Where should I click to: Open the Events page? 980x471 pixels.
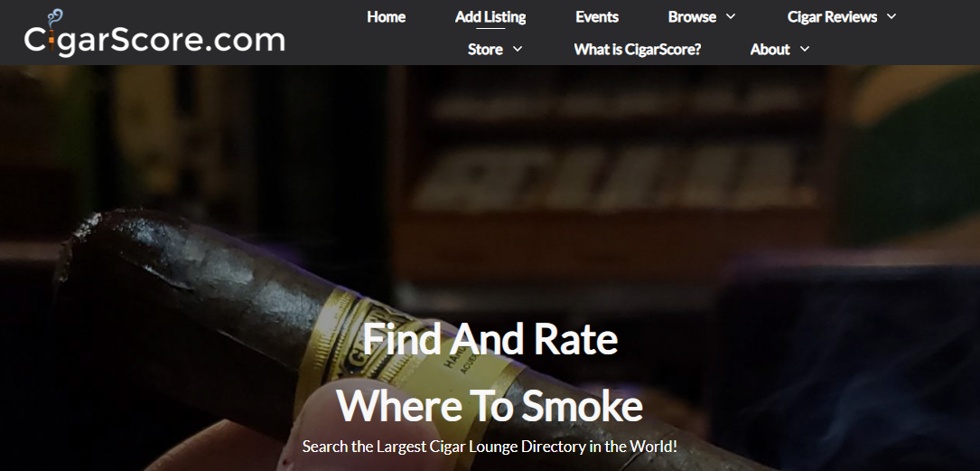coord(597,17)
